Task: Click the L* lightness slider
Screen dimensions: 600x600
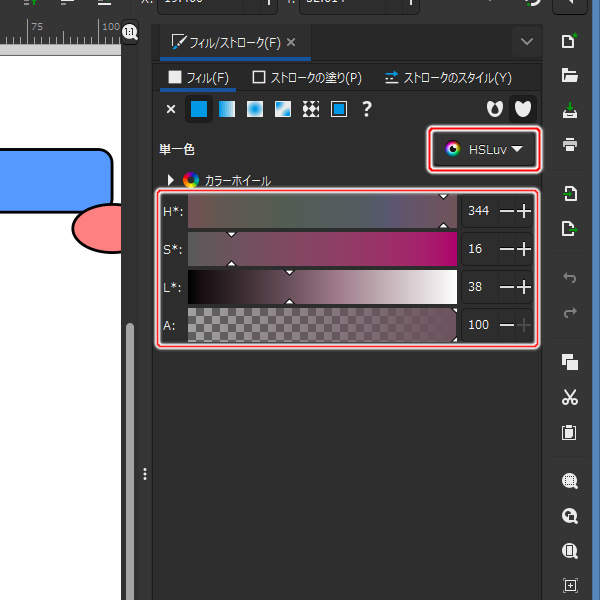Action: (x=322, y=287)
